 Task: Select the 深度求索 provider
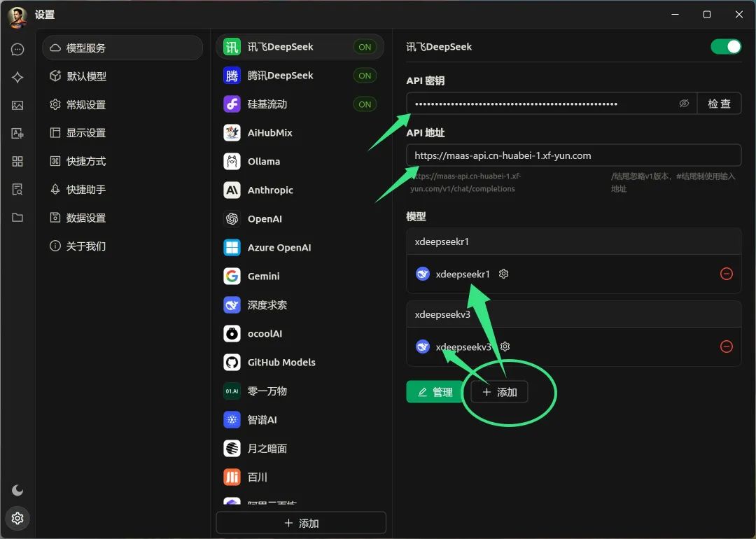click(x=300, y=304)
